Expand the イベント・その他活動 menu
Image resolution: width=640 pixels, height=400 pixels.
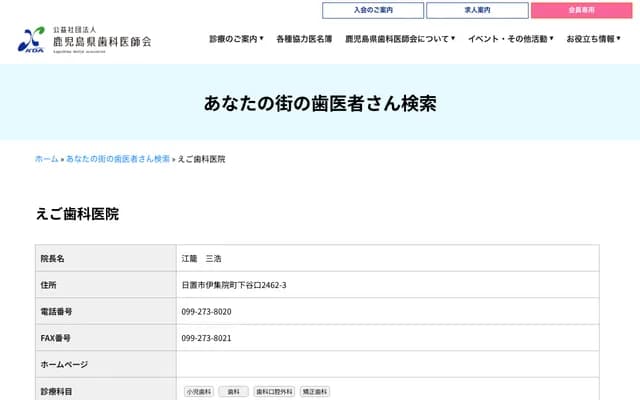510,39
